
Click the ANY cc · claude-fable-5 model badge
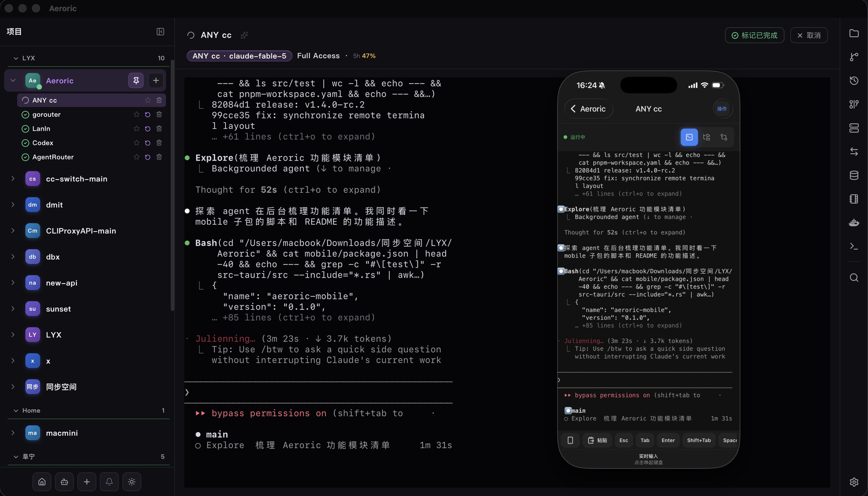[x=239, y=56]
